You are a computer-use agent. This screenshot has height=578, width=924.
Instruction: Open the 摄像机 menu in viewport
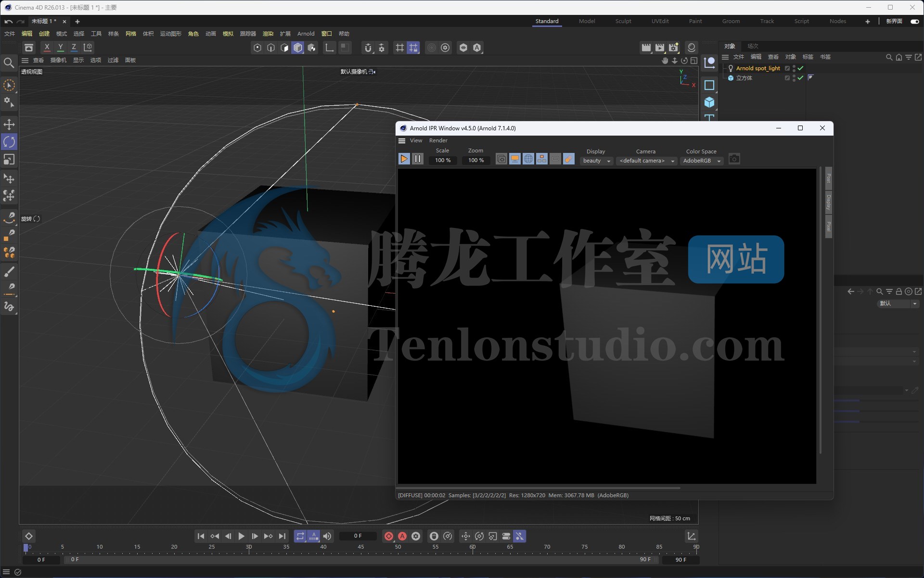(x=58, y=60)
